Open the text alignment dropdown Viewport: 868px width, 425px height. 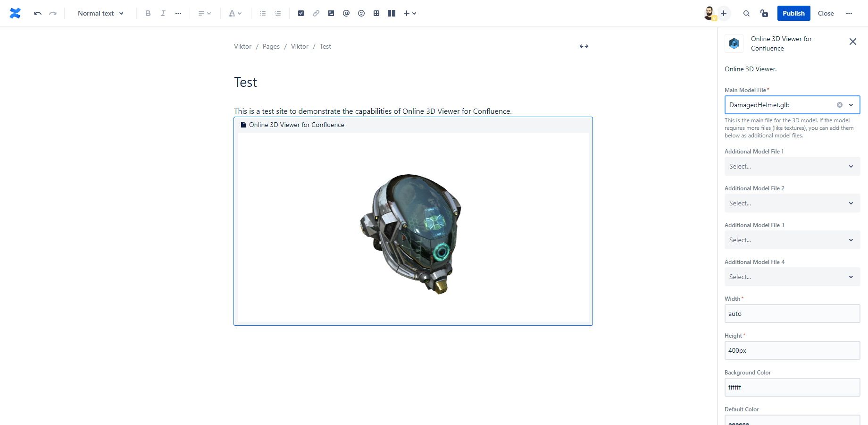(x=204, y=13)
